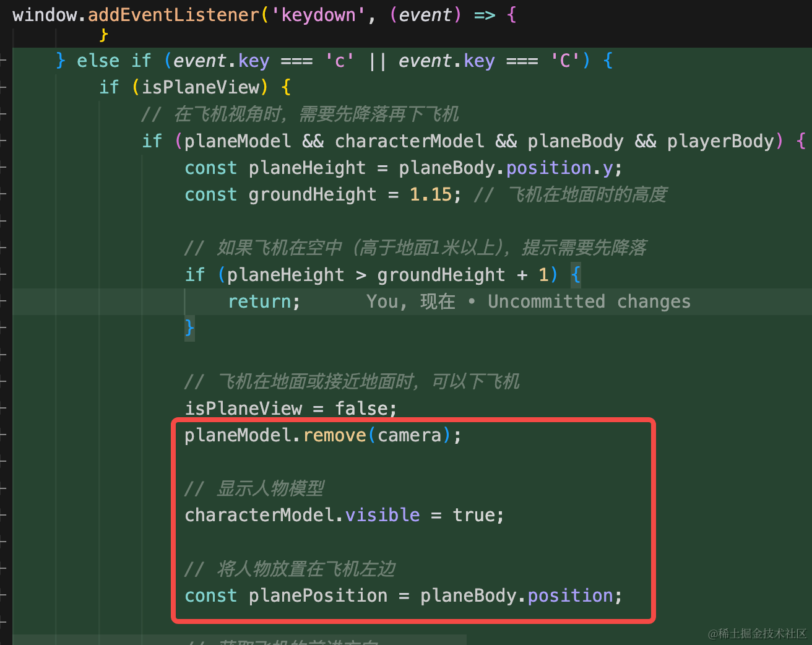Click the value 1.15 in groundHeight line
This screenshot has width=812, height=645.
[x=431, y=194]
